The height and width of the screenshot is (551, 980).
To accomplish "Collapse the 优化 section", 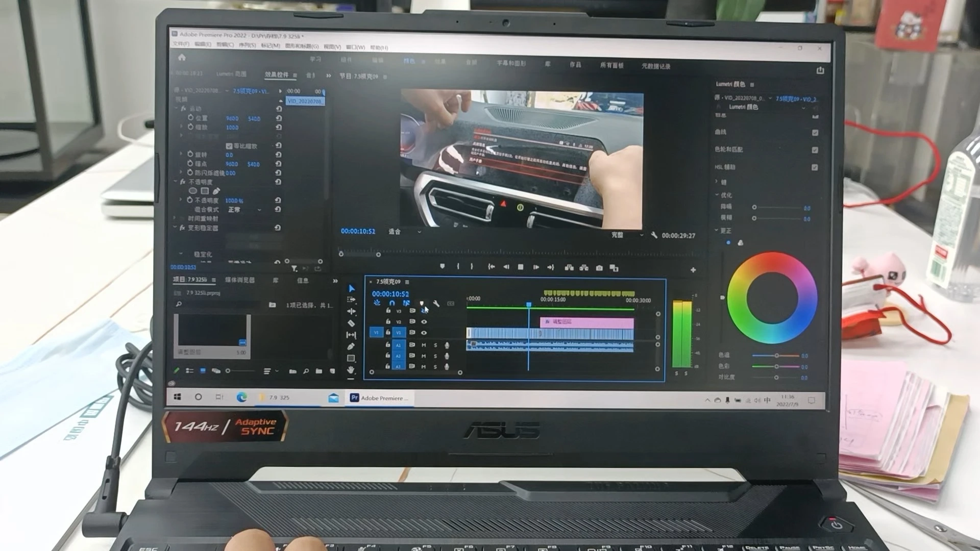I will 717,195.
